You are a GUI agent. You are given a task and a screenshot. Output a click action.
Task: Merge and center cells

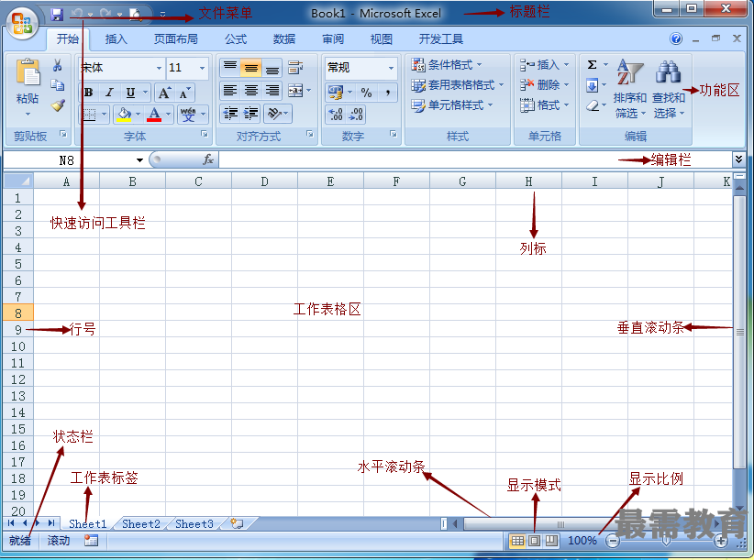295,91
